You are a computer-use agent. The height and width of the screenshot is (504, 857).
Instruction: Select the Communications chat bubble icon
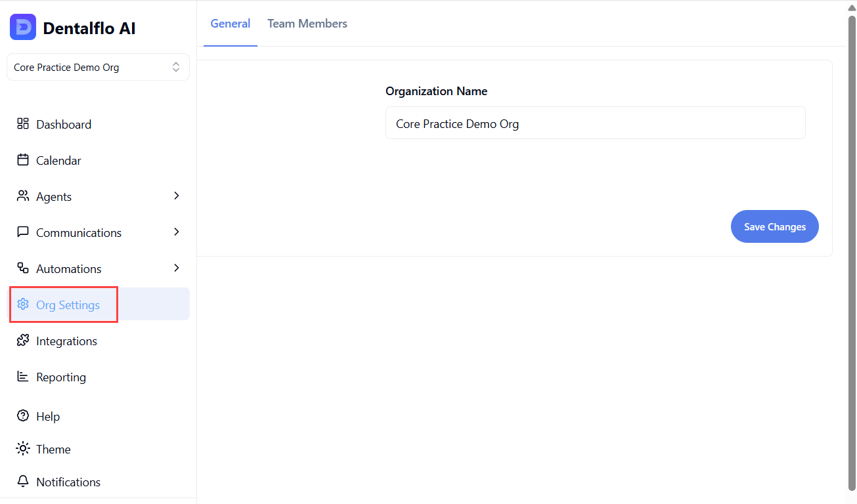(x=23, y=232)
